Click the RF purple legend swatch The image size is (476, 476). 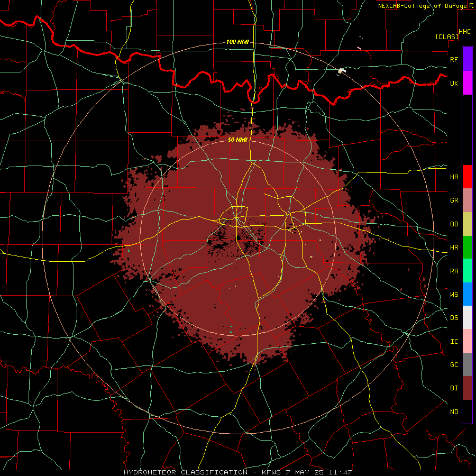click(467, 59)
